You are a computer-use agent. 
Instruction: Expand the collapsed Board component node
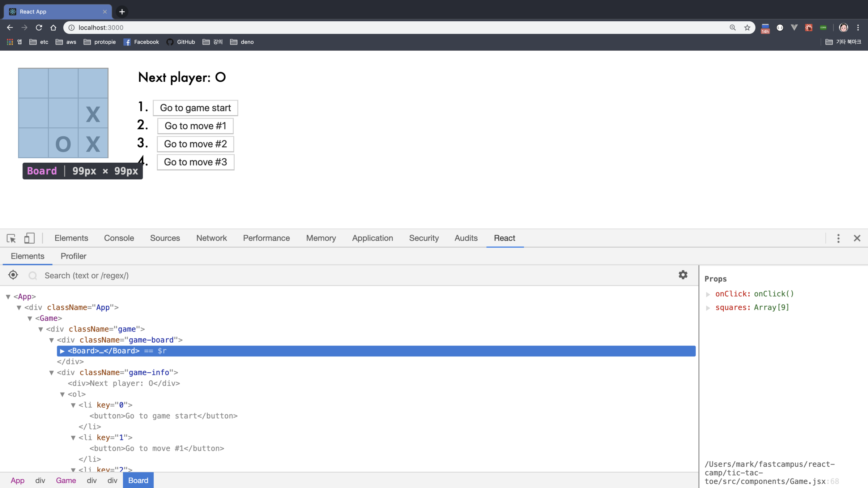point(62,351)
